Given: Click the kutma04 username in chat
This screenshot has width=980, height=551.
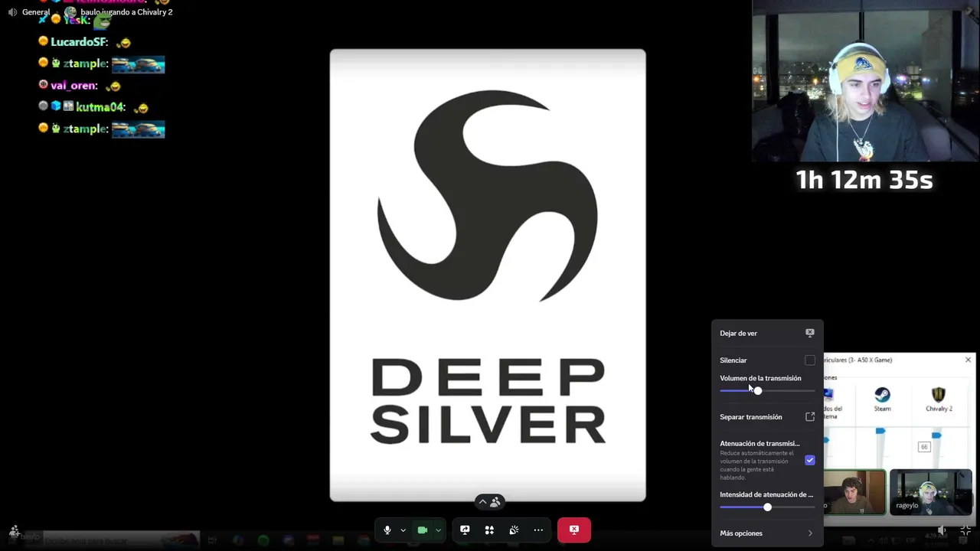Looking at the screenshot, I should pos(100,107).
